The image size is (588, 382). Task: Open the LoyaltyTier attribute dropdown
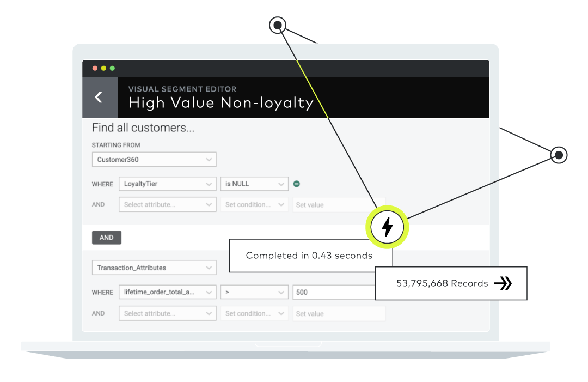(168, 184)
